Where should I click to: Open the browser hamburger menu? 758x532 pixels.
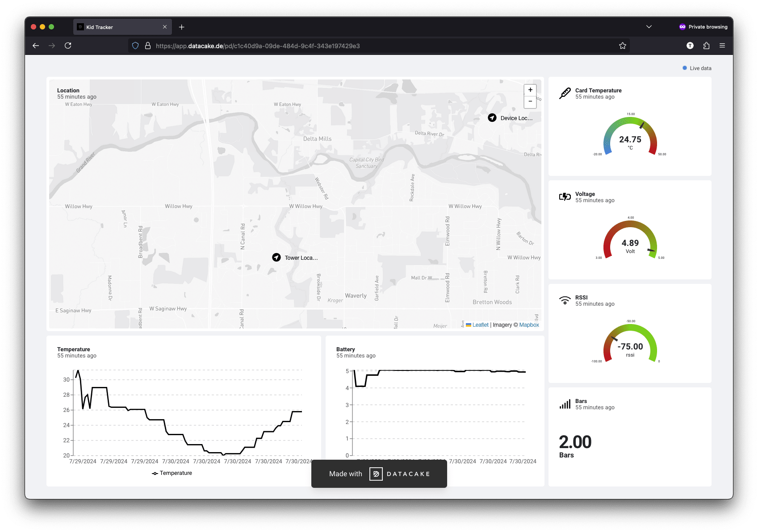click(x=722, y=46)
